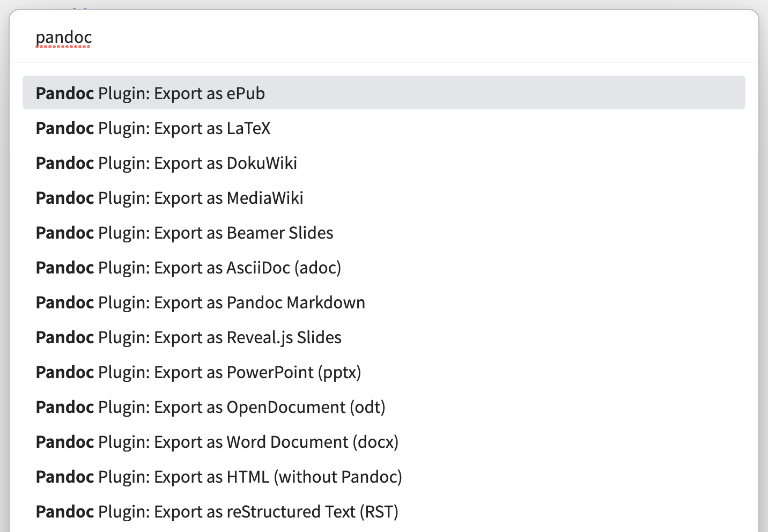Select Export as MediaWiki command
This screenshot has height=532, width=768.
tap(169, 198)
